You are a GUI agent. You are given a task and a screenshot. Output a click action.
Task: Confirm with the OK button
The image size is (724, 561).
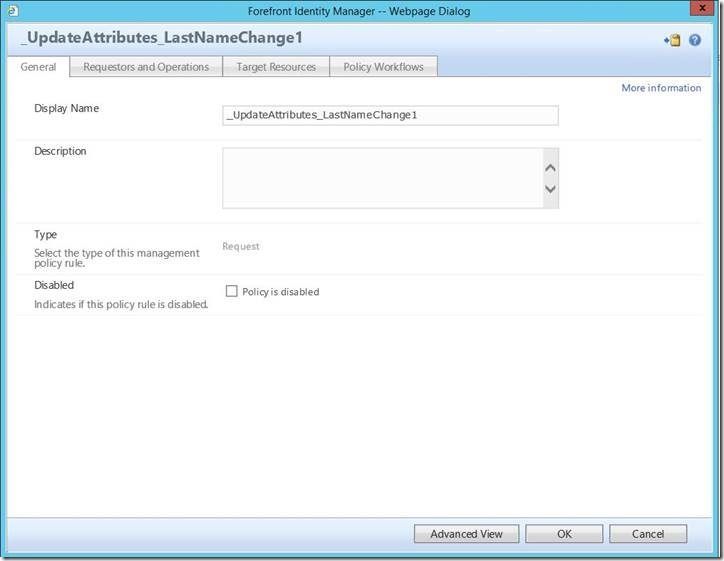(x=564, y=534)
